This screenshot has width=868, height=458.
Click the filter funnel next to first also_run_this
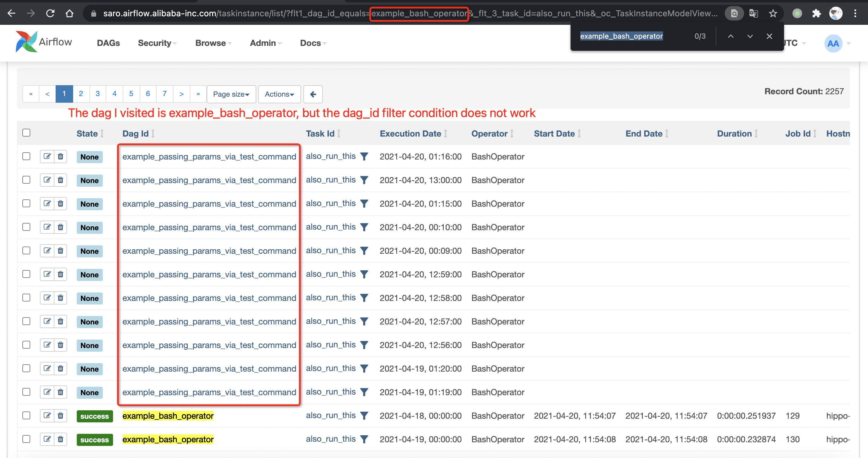point(364,156)
